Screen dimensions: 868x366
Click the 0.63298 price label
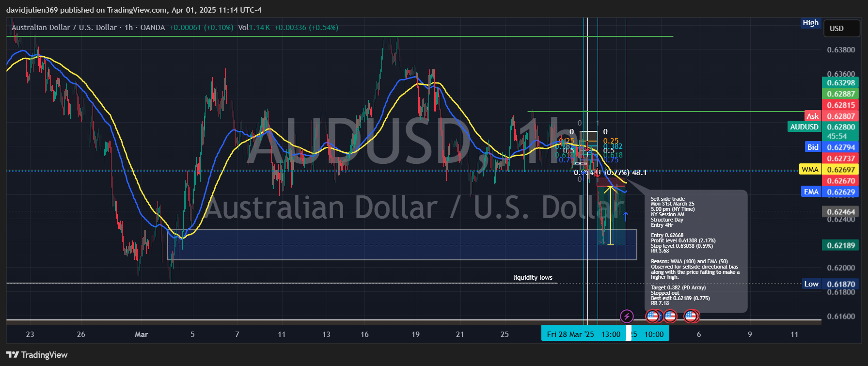point(841,82)
